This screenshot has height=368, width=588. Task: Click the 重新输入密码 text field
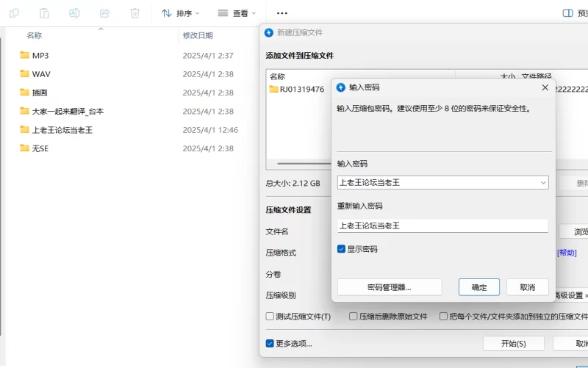tap(442, 226)
